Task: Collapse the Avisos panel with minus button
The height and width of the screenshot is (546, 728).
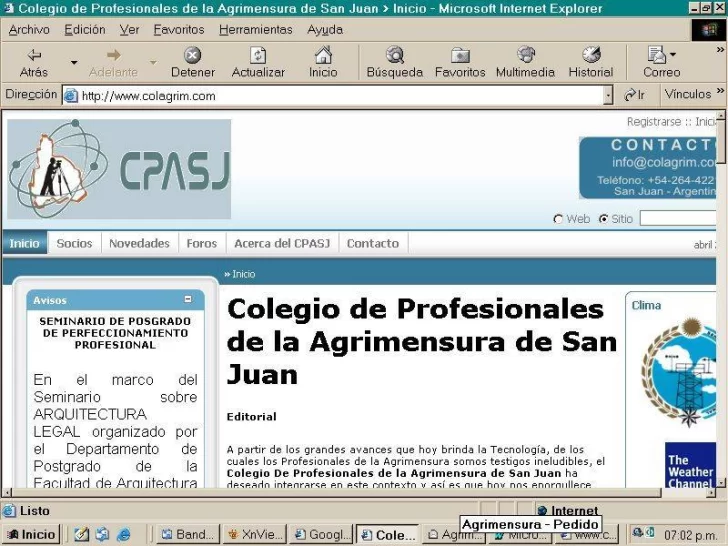Action: (x=187, y=300)
